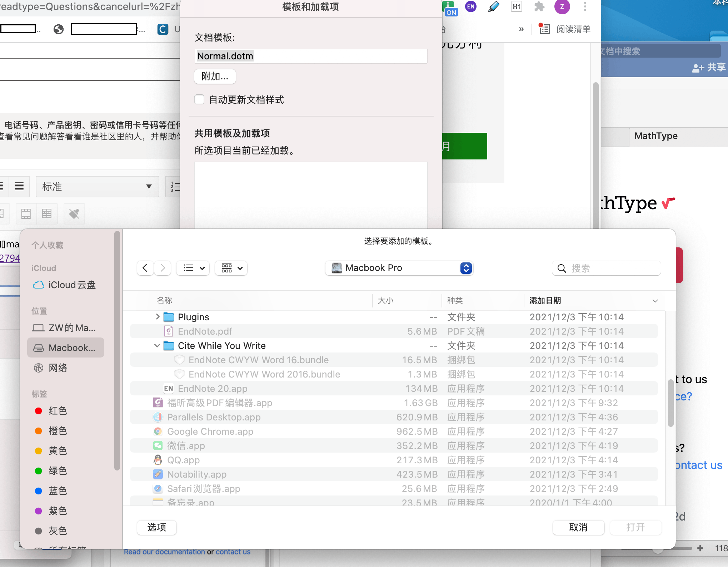The height and width of the screenshot is (567, 728).
Task: Expand the Plugins folder
Action: tap(158, 317)
